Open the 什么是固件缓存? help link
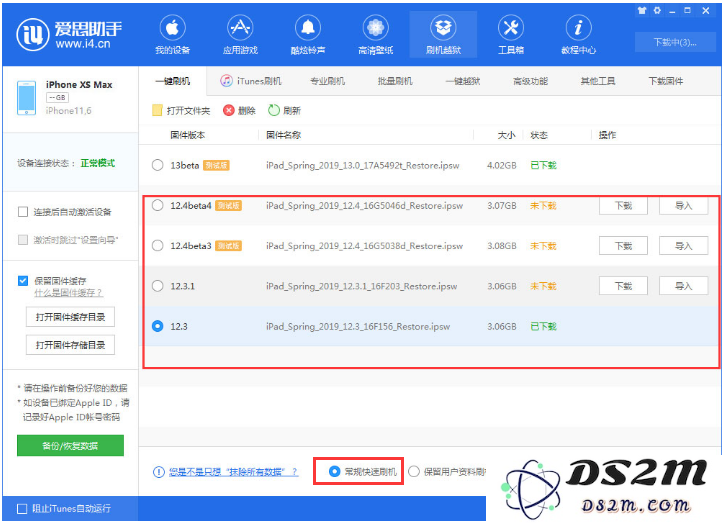Image resolution: width=724 pixels, height=523 pixels. pyautogui.click(x=68, y=293)
